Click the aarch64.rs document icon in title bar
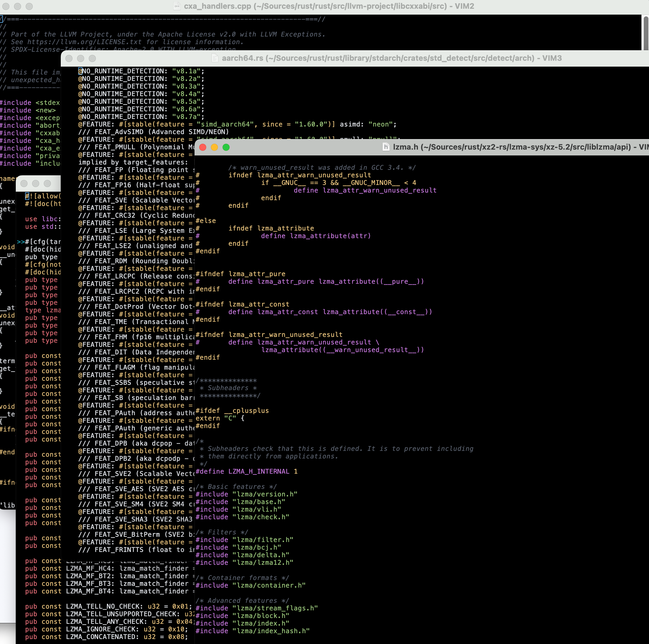The image size is (649, 644). coord(215,58)
